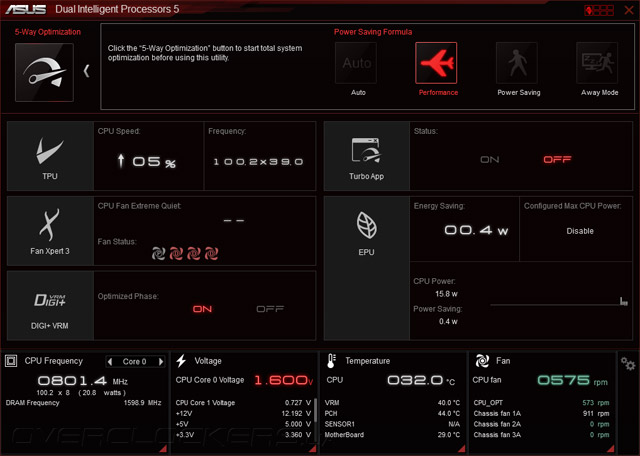
Task: Choose the Power Saving walking mode
Action: (x=516, y=63)
